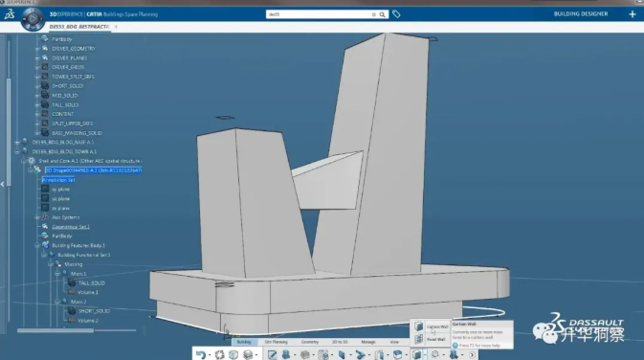
Task: Select the Curtain Wall icon in the flyout
Action: pyautogui.click(x=418, y=326)
